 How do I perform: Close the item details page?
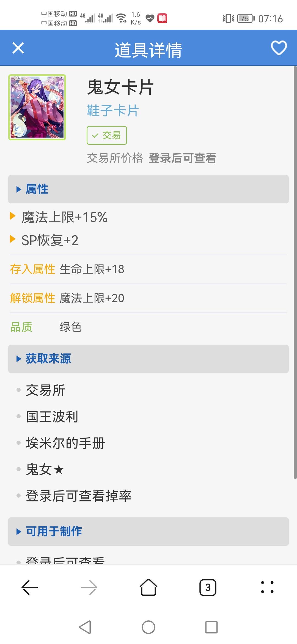click(x=18, y=48)
